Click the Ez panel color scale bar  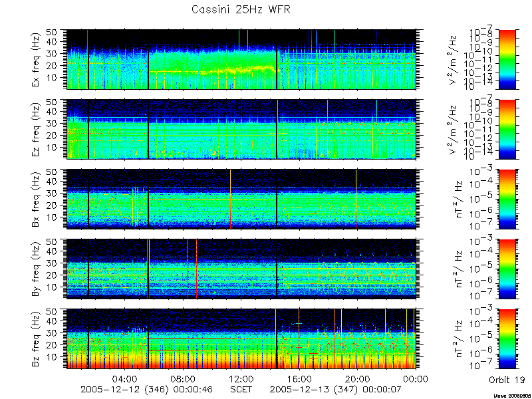pyautogui.click(x=507, y=129)
